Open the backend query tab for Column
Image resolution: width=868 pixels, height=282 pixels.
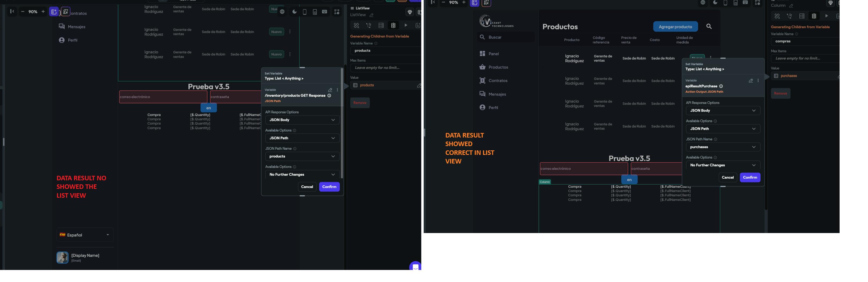[x=802, y=16]
